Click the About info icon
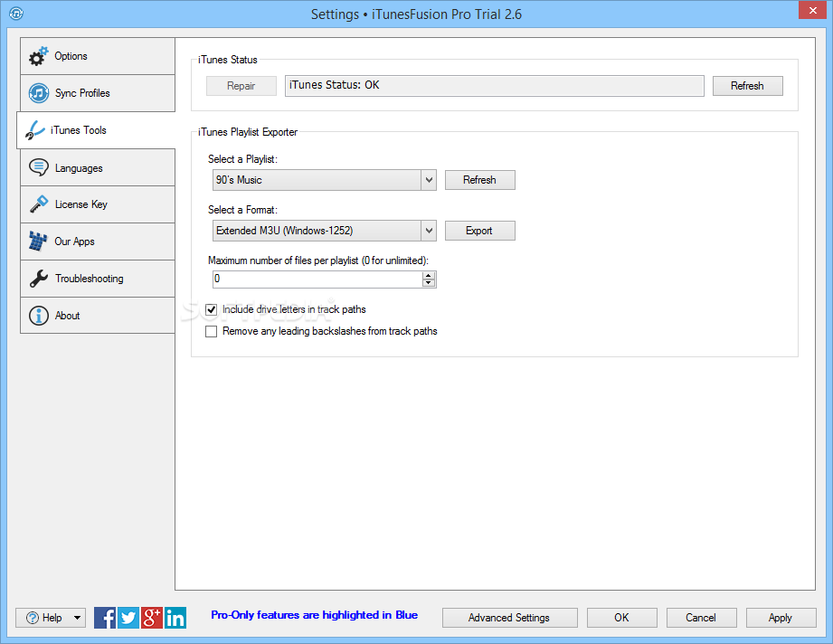 39,316
